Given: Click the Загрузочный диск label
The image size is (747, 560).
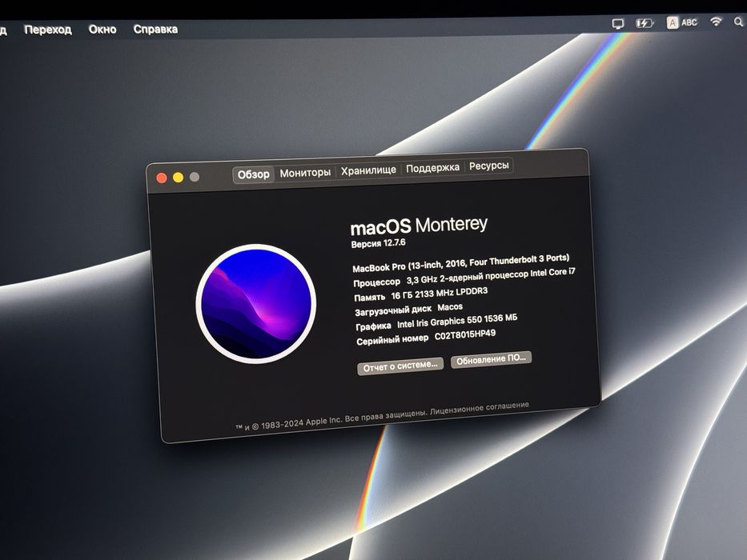Looking at the screenshot, I should point(393,310).
